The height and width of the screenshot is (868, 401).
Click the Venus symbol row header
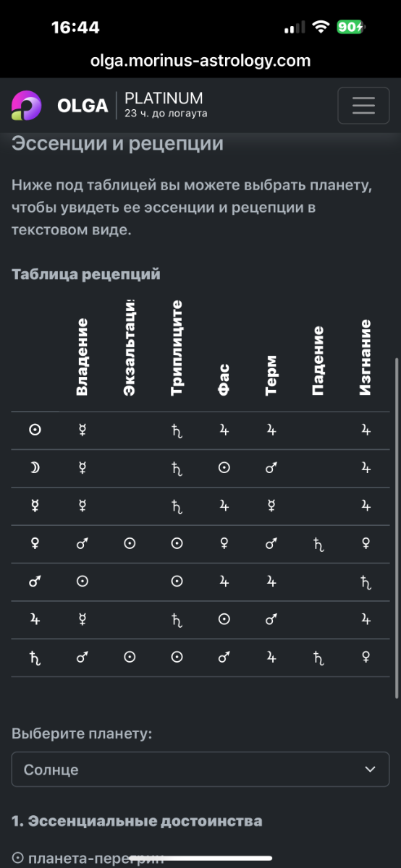(x=35, y=543)
